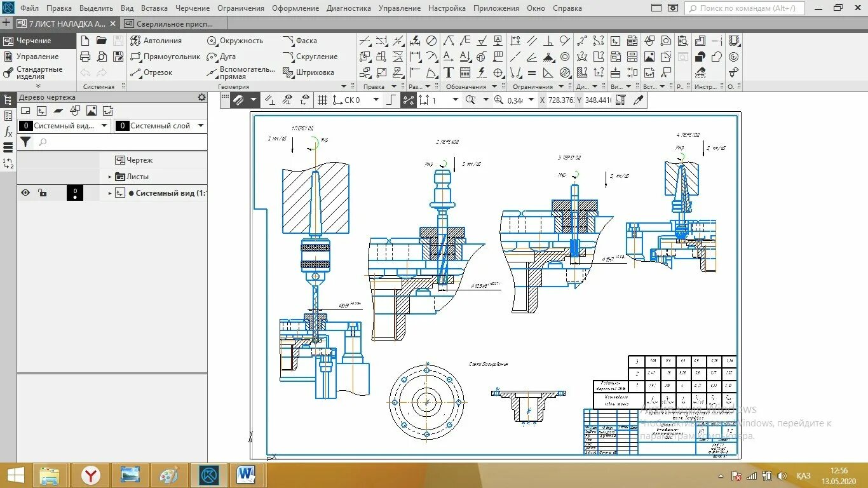Click the KAZ language indicator in the tray

coord(803,476)
